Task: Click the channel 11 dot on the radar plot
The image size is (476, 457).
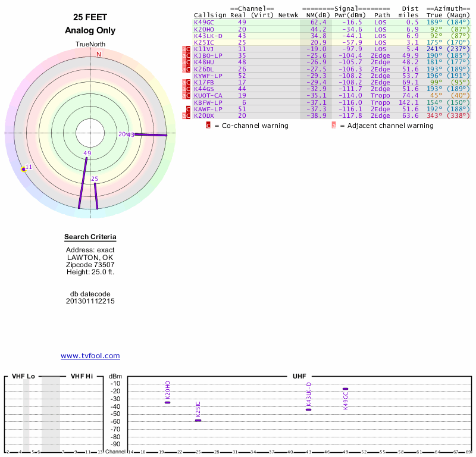Action: tap(24, 170)
